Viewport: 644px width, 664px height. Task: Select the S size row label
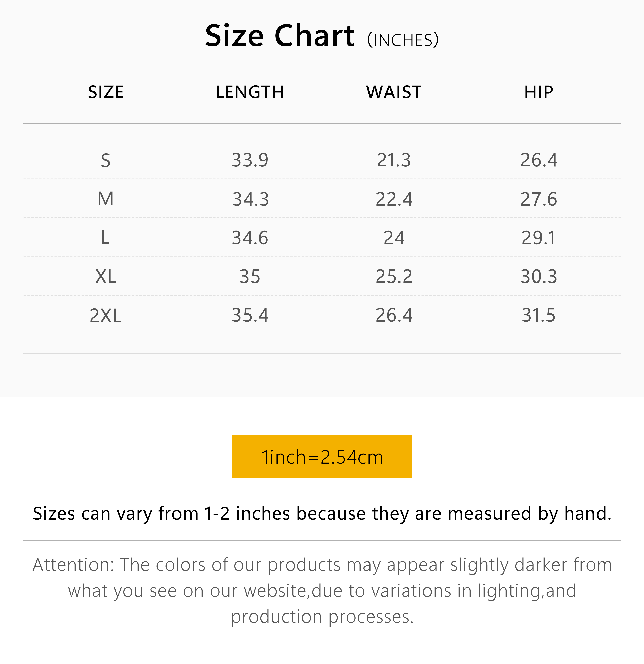coord(106,160)
